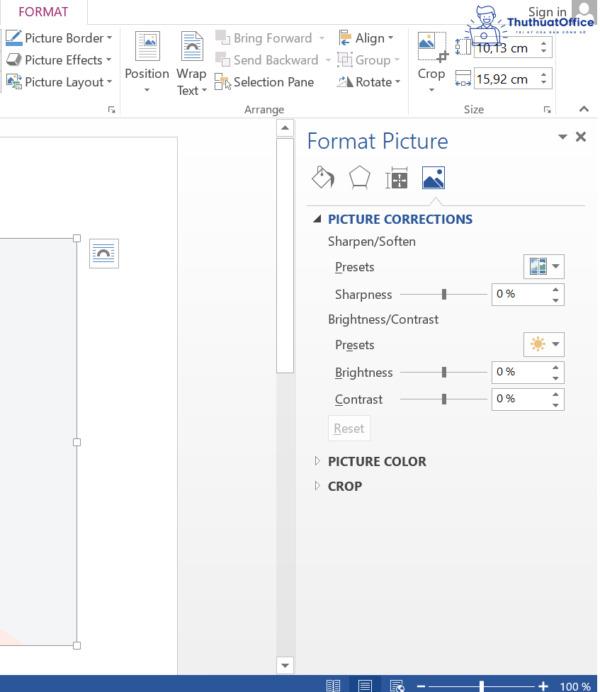Select the FORMAT ribbon tab
The width and height of the screenshot is (600, 692).
[43, 12]
